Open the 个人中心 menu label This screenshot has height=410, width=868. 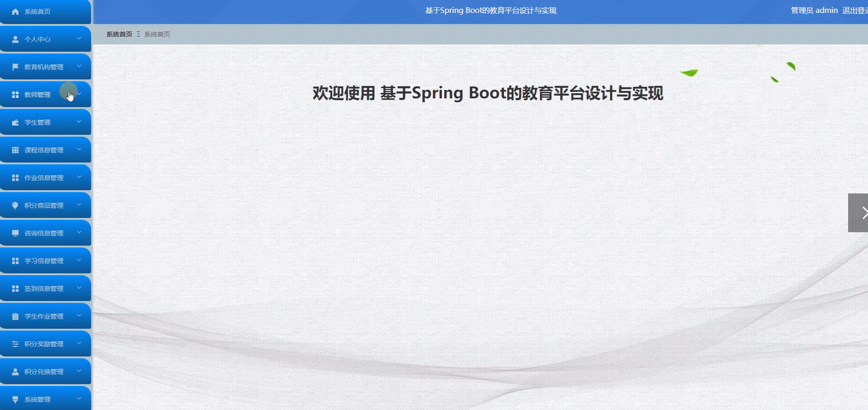tap(37, 39)
